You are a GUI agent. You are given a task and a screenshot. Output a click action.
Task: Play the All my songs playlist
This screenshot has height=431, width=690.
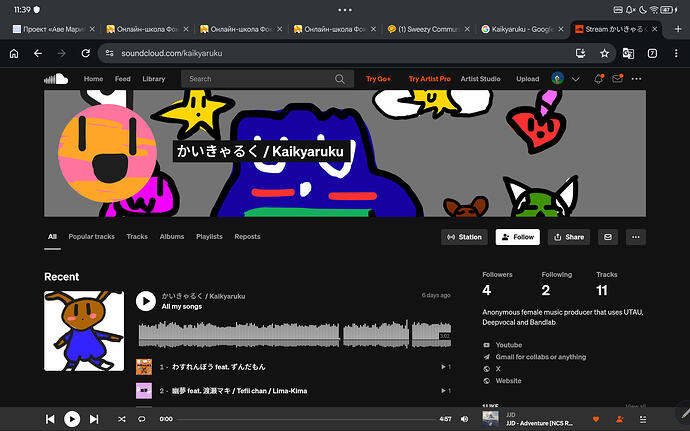click(x=146, y=301)
